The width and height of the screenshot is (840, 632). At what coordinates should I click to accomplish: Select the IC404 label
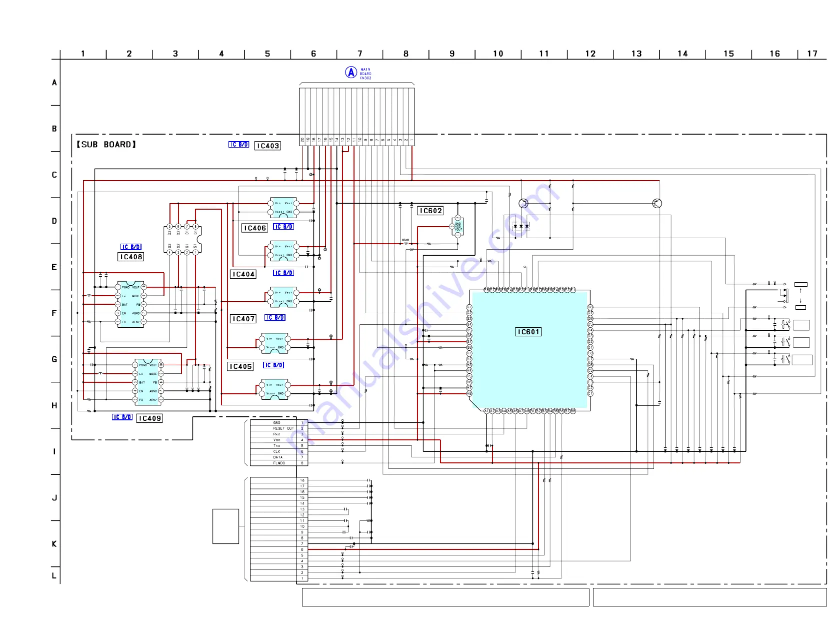coord(243,274)
